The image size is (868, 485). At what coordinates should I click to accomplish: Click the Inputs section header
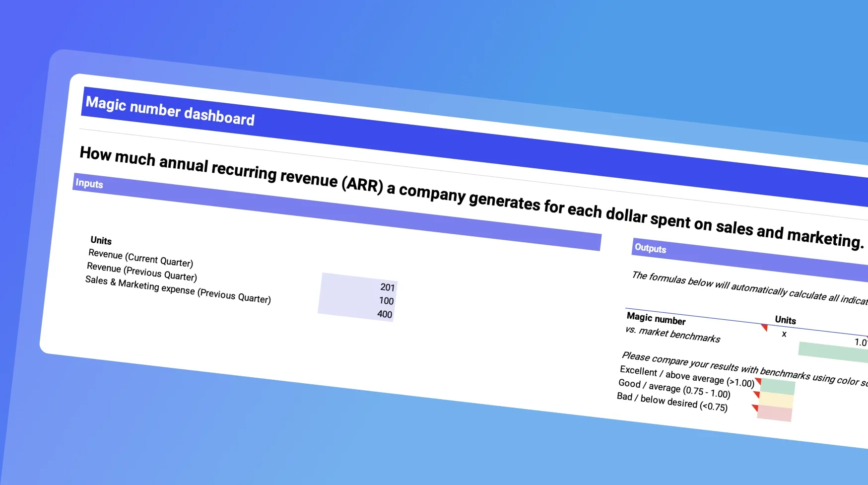(x=89, y=183)
